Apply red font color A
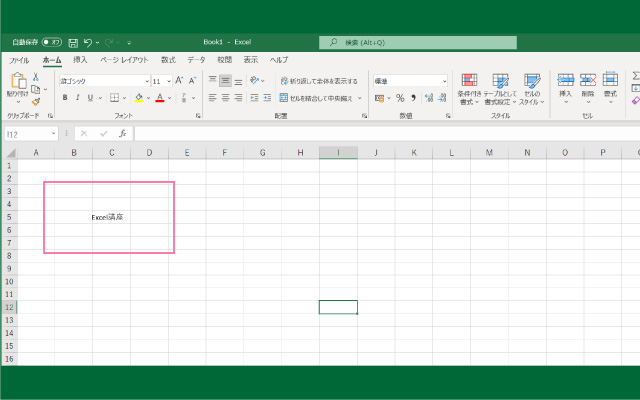Image resolution: width=640 pixels, height=400 pixels. pos(160,98)
